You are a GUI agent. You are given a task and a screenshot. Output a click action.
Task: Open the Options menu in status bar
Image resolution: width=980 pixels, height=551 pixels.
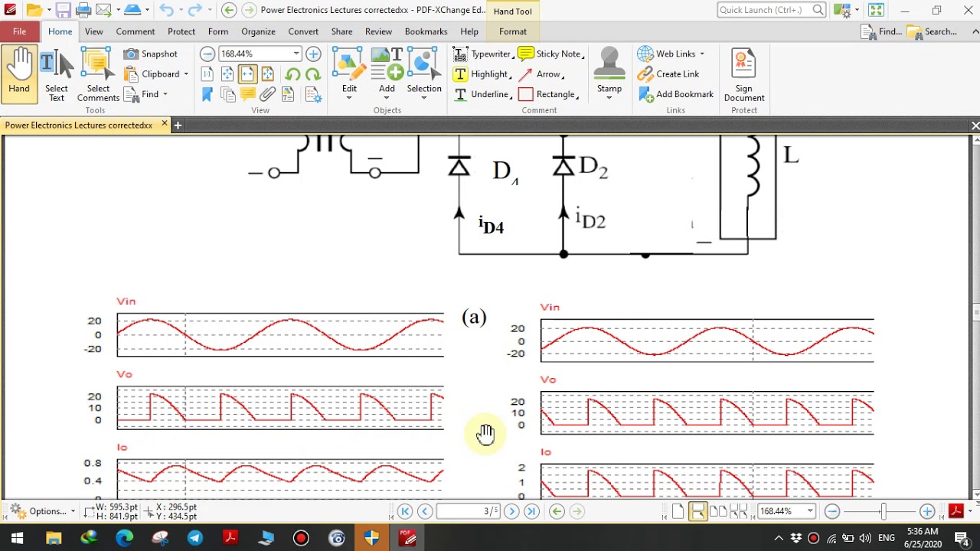[x=41, y=511]
